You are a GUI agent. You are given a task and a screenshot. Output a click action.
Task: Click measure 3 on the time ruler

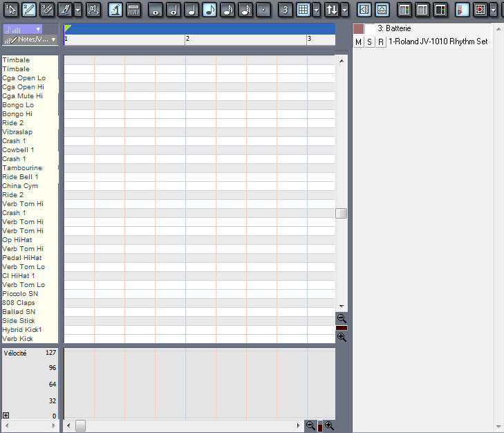pos(309,39)
